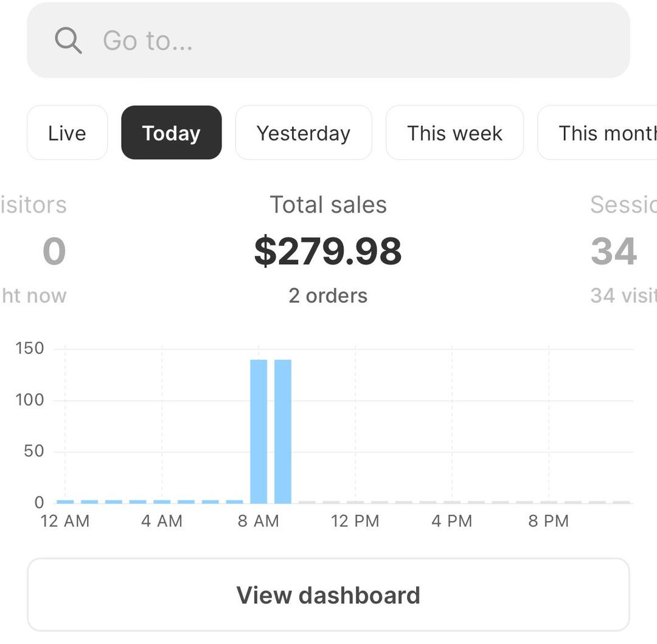Tap the 150 y-axis value label
This screenshot has height=644, width=657.
point(30,348)
